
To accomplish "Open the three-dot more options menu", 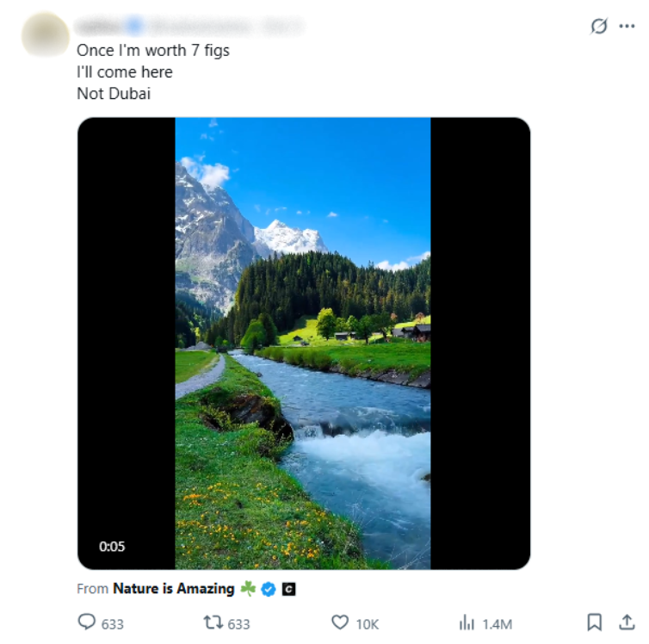I will (627, 27).
